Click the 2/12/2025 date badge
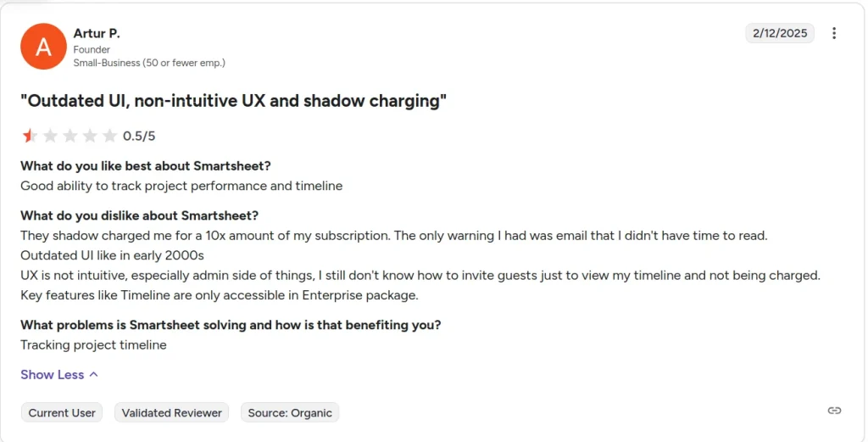 (780, 33)
